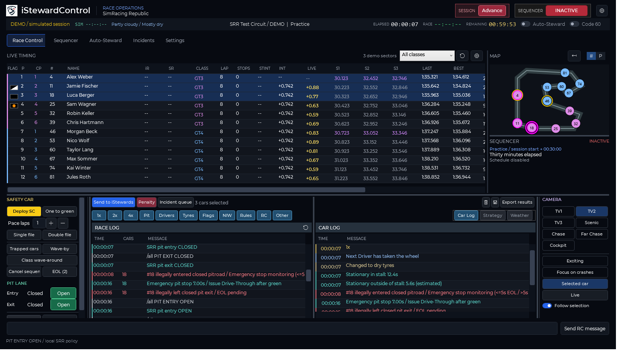Increase pace laps with plus button
The height and width of the screenshot is (364, 622).
pos(51,223)
